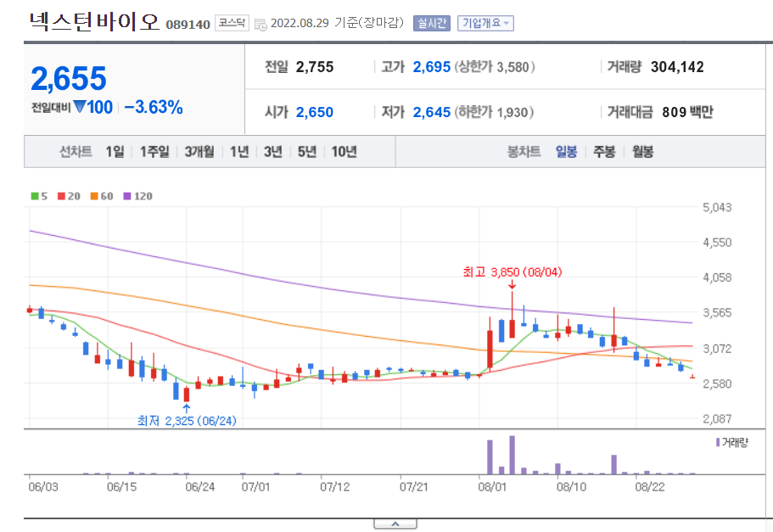
Task: Click the stock name 넥스턴바이오
Action: coord(94,22)
